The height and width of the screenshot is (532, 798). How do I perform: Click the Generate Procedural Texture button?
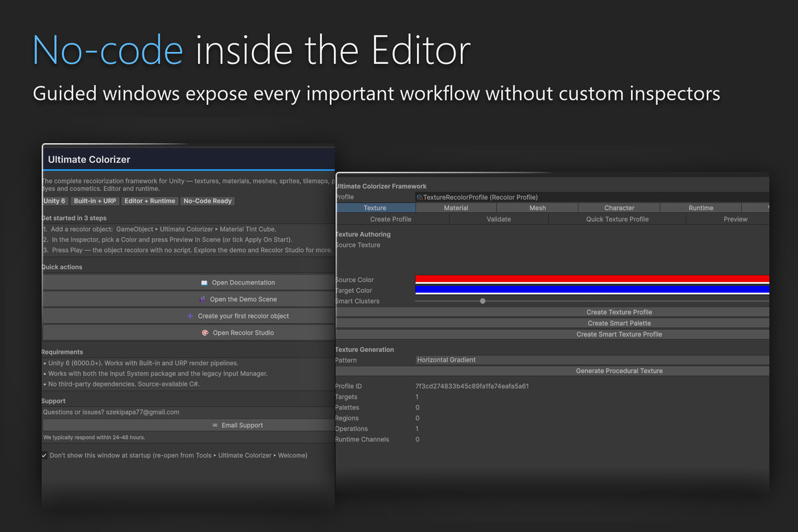pos(553,371)
